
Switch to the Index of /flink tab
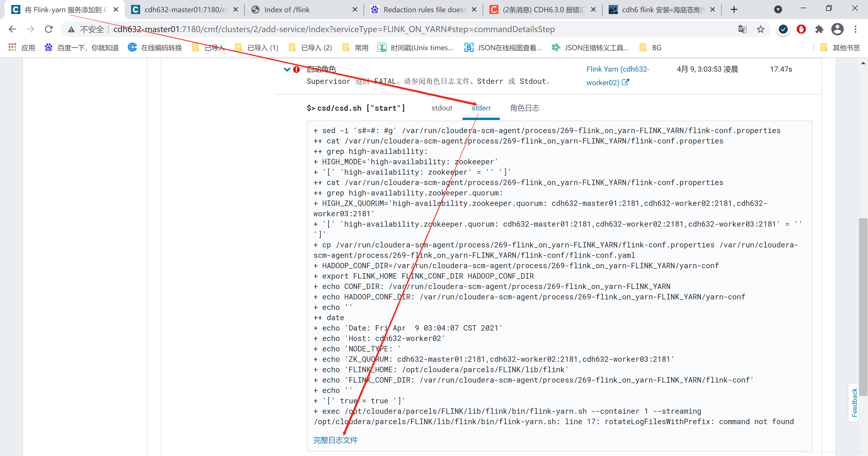(304, 9)
